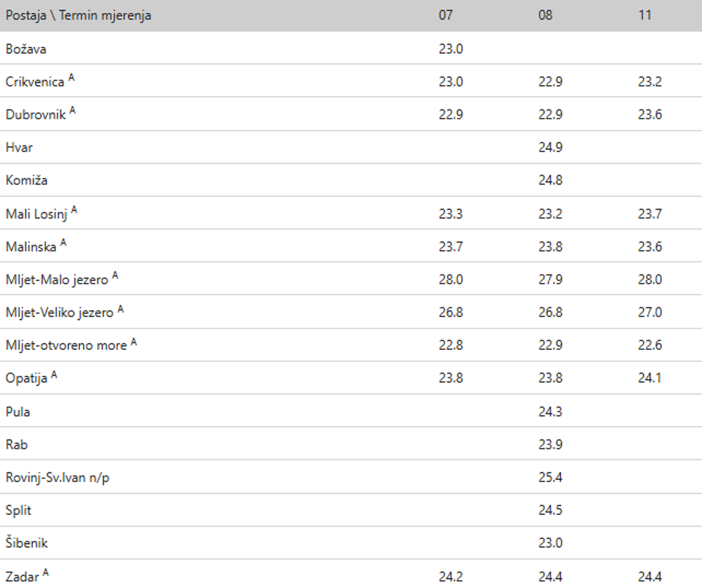Click the 11 measurement time column header
Viewport: 702px width, 588px height.
(x=644, y=15)
